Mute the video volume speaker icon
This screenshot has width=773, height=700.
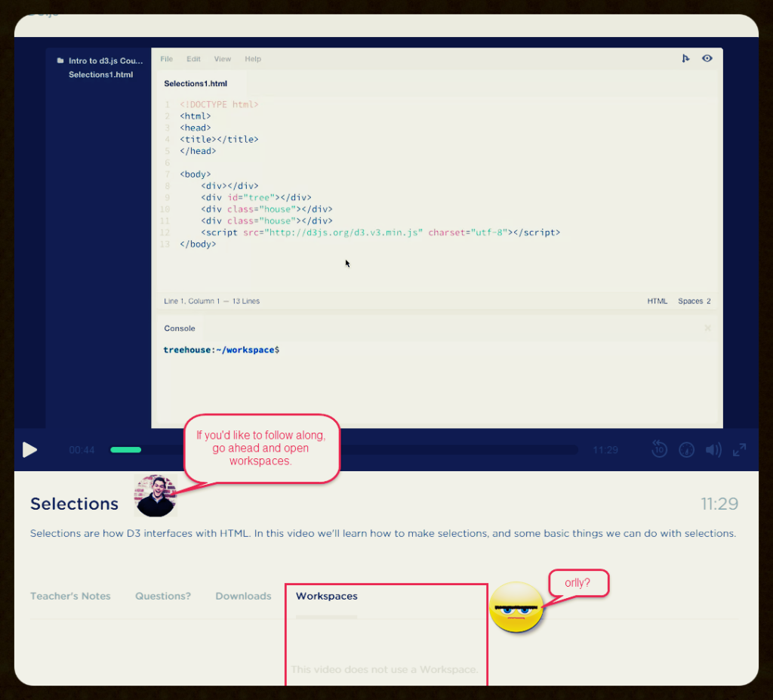pyautogui.click(x=713, y=450)
